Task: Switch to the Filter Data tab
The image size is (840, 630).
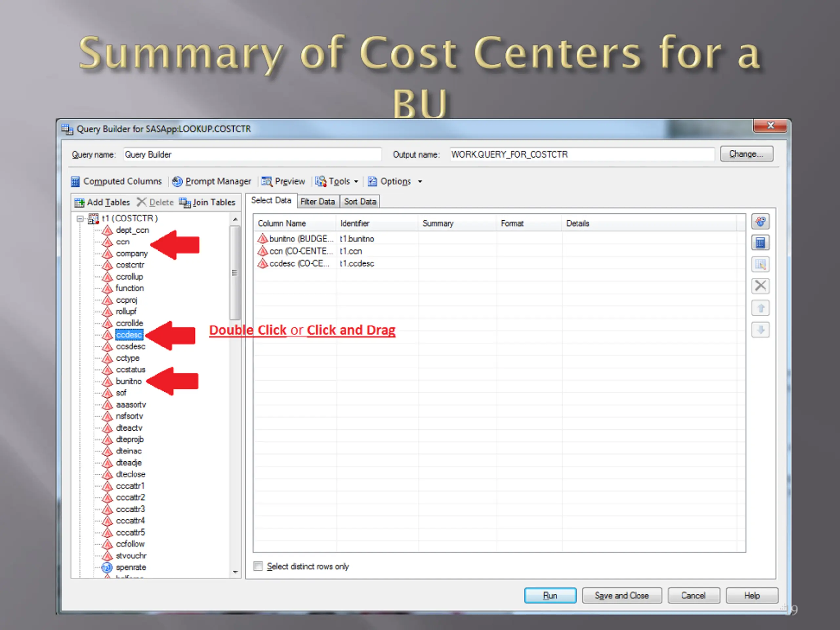Action: click(x=317, y=202)
